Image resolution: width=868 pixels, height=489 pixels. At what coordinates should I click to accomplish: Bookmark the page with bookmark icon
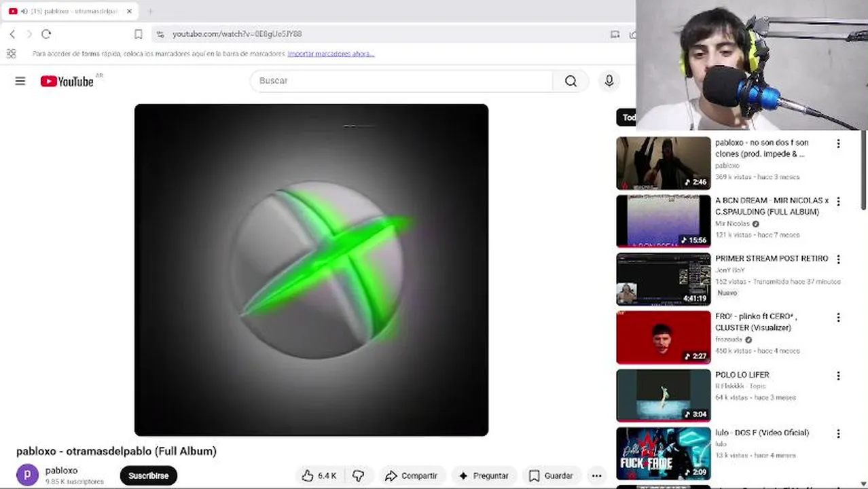139,34
